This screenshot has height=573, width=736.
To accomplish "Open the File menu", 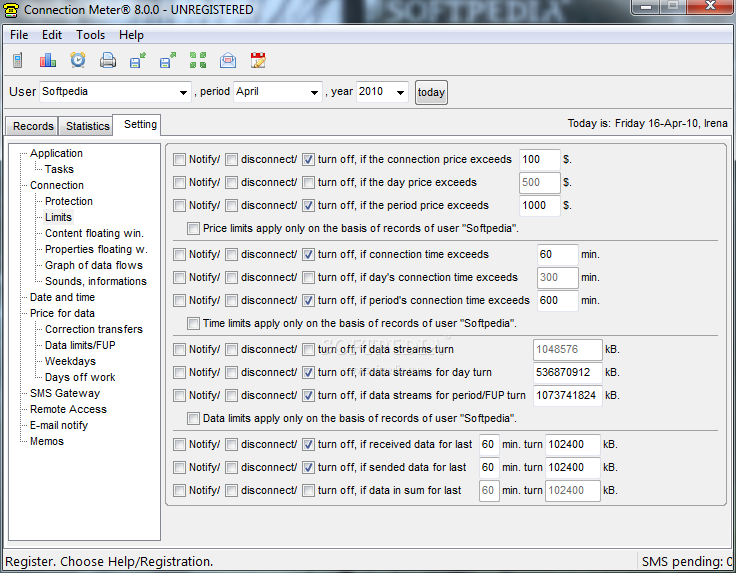I will [x=19, y=35].
